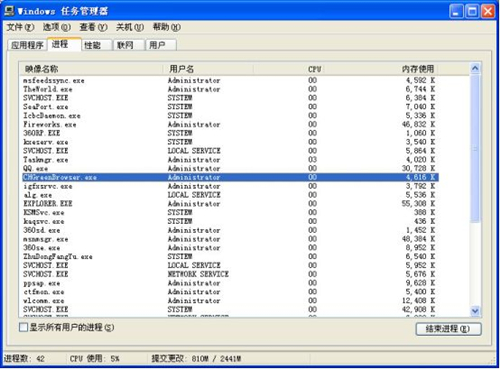Select the 进程 tab

pyautogui.click(x=64, y=44)
